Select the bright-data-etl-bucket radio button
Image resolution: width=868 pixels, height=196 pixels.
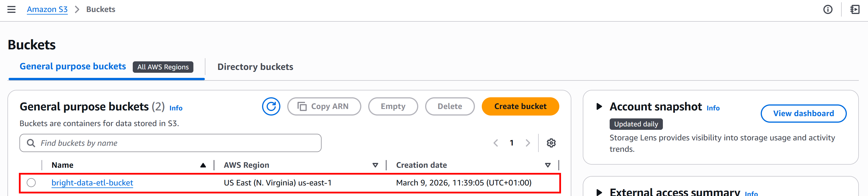click(x=31, y=183)
